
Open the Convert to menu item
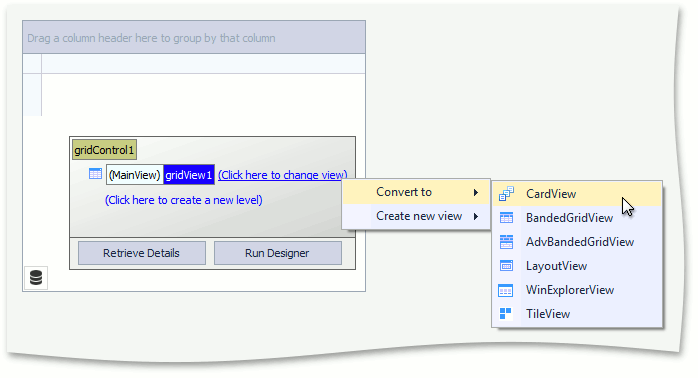pos(416,192)
